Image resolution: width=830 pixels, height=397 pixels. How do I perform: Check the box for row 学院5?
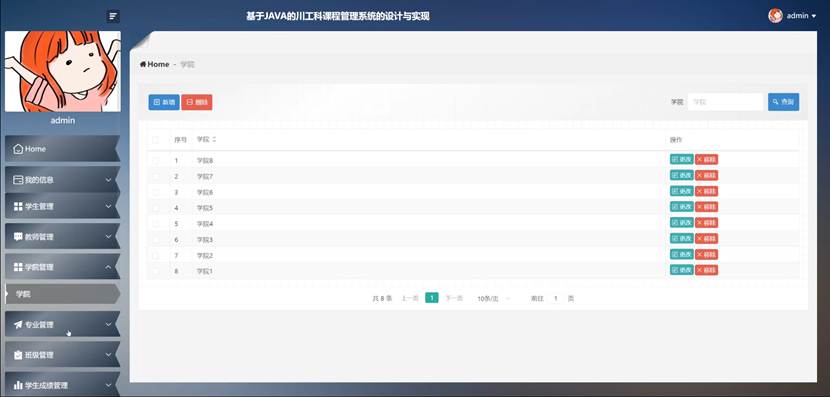point(155,208)
